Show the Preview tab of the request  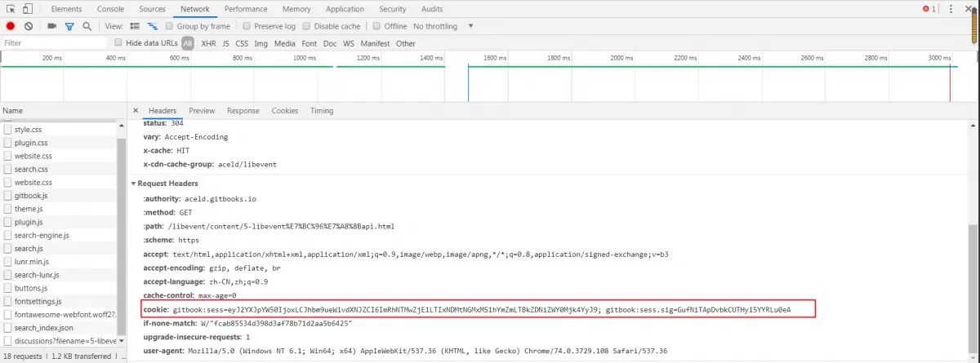pos(202,111)
